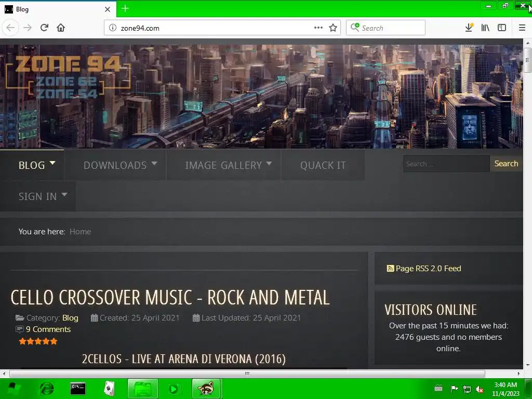Select the Blog browser tab

point(58,9)
